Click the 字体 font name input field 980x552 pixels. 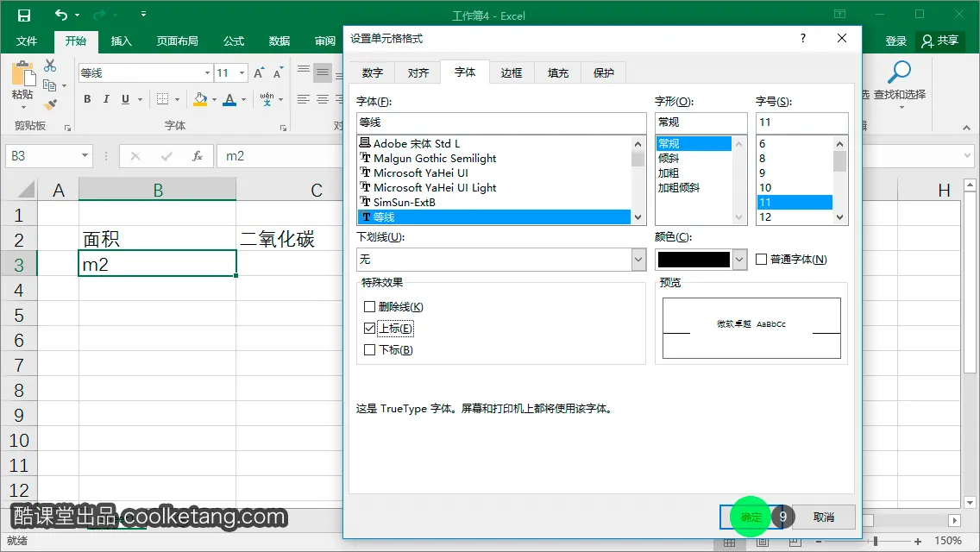[501, 122]
